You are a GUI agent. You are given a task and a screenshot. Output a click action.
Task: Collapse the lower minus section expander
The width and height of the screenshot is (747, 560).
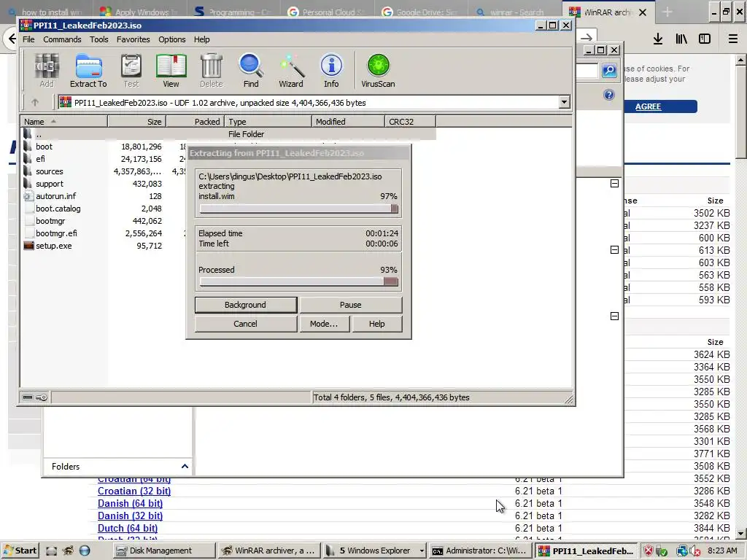(x=614, y=316)
